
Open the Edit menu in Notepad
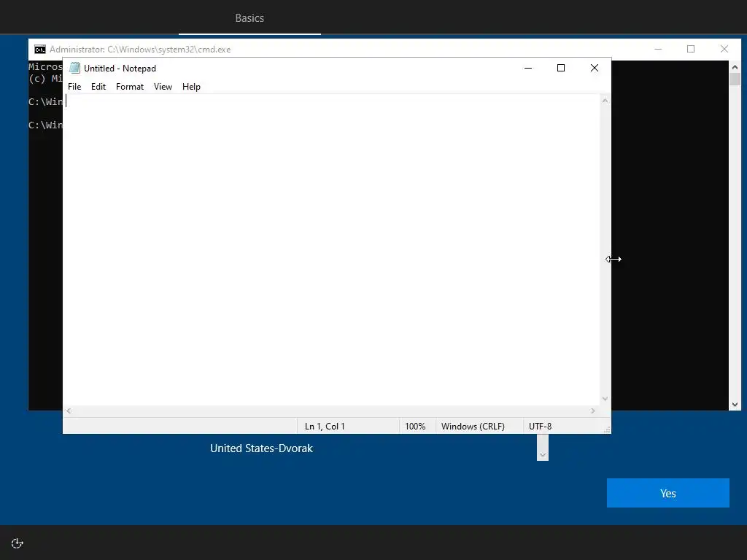98,87
